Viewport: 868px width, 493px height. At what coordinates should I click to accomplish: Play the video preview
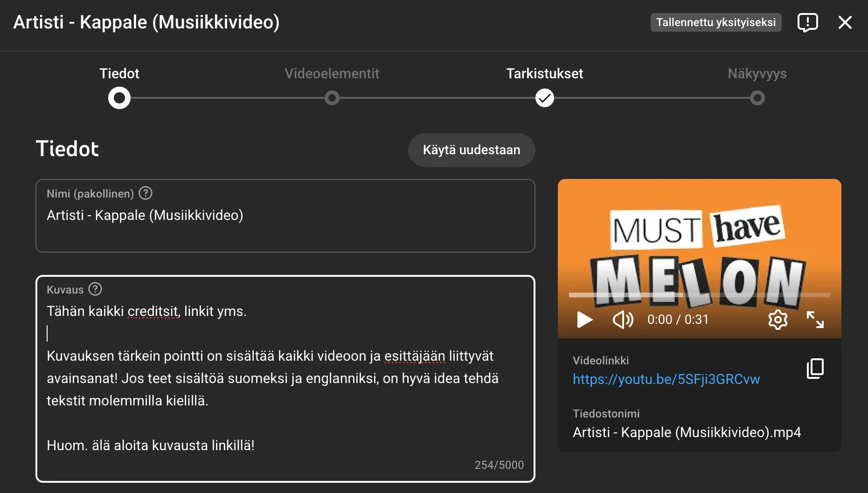tap(584, 320)
